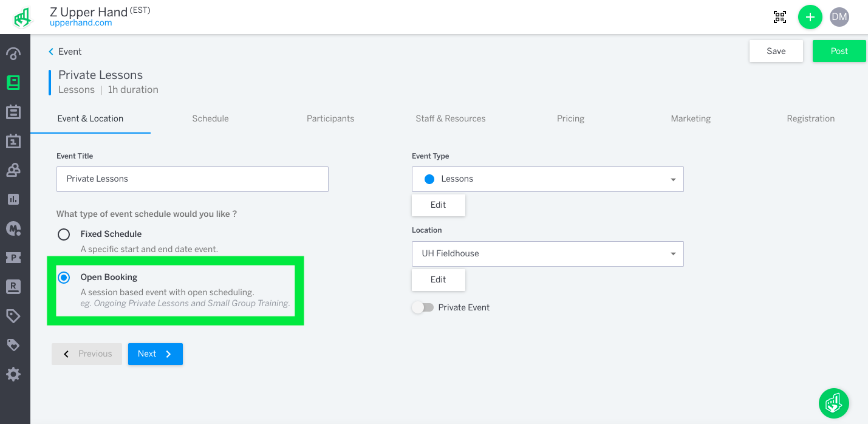Open the green events book icon
This screenshot has height=424, width=868.
(x=13, y=83)
